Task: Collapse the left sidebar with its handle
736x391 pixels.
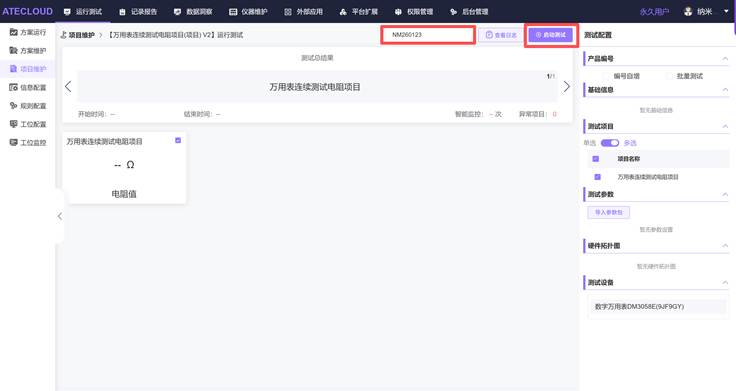Action: coord(60,216)
